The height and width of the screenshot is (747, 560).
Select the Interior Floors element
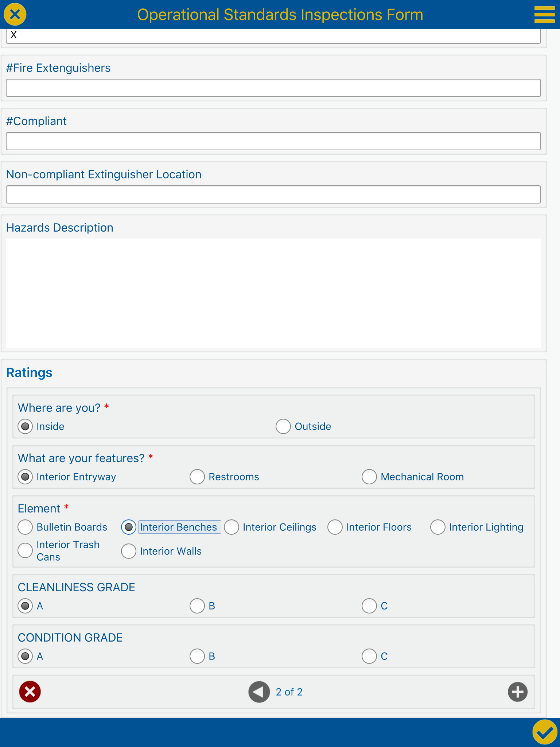point(335,527)
